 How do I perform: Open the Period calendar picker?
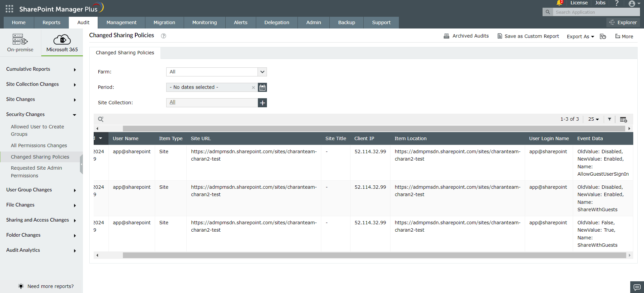[262, 87]
